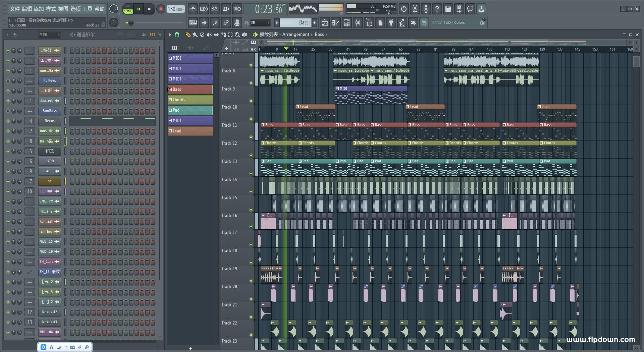
Task: Toggle loop recording icon
Action: [x=237, y=9]
